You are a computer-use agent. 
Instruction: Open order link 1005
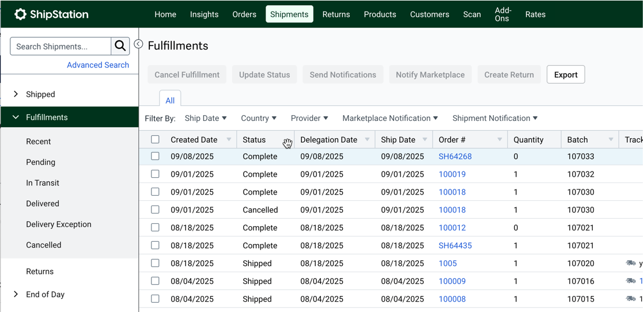(x=448, y=263)
